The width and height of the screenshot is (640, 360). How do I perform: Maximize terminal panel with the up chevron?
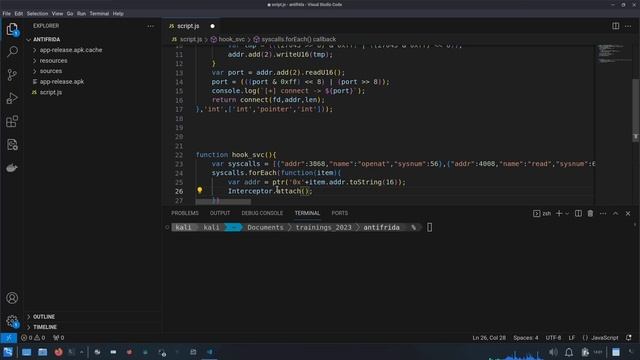pyautogui.click(x=616, y=213)
